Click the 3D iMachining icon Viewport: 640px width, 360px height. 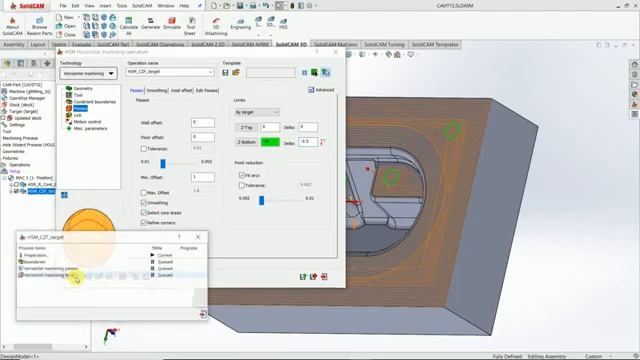pyautogui.click(x=216, y=27)
